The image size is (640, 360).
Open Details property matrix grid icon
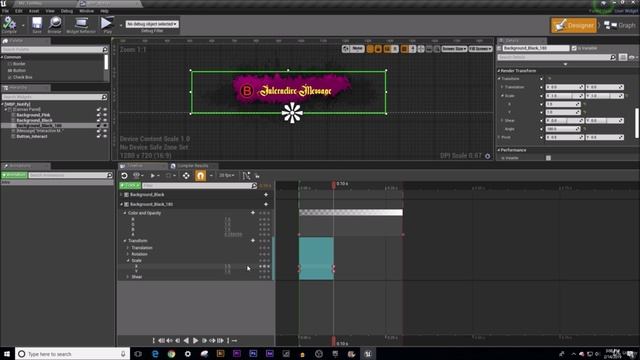pyautogui.click(x=622, y=58)
